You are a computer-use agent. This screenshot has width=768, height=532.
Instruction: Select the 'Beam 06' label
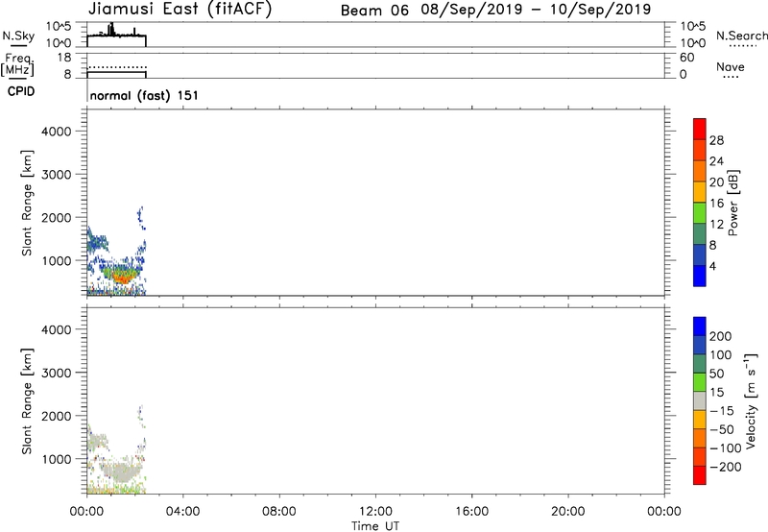[374, 11]
